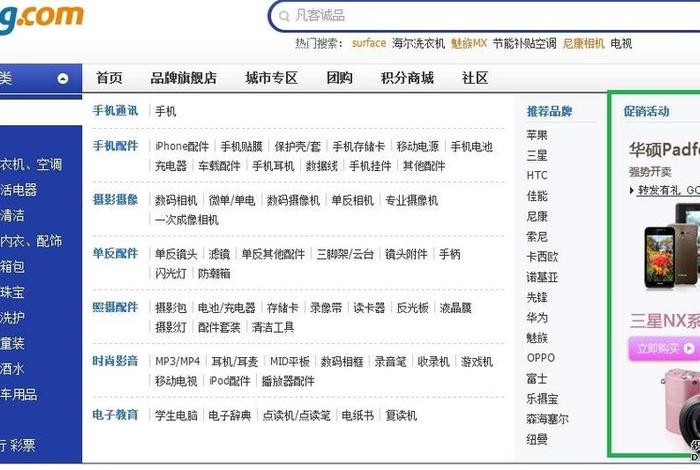Open the 首页 nav tab
The image size is (700, 470).
click(x=109, y=78)
